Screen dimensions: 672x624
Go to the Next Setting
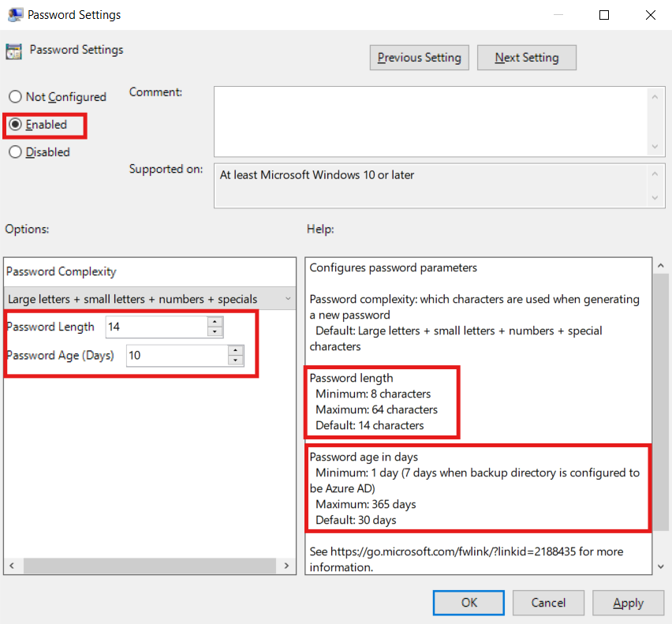coord(526,58)
